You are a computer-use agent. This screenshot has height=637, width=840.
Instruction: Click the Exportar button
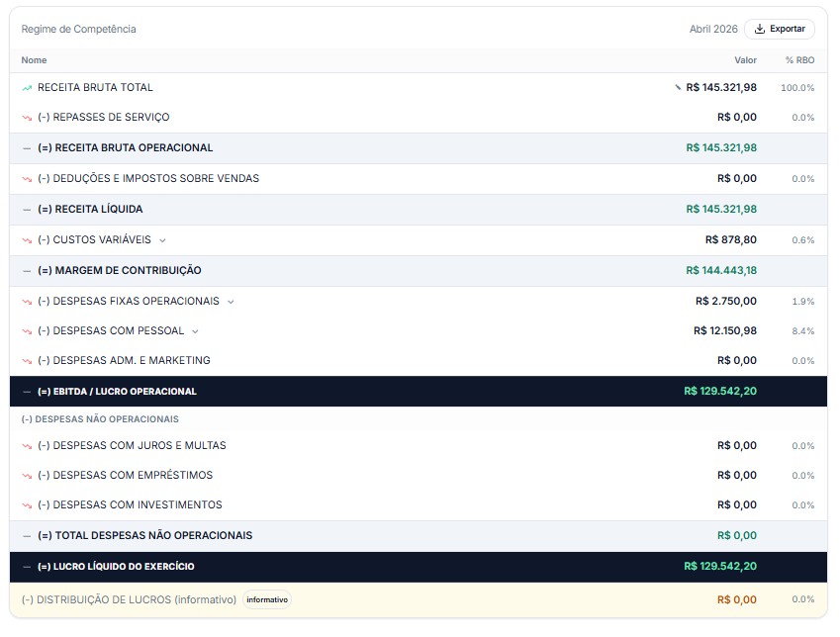pyautogui.click(x=780, y=29)
